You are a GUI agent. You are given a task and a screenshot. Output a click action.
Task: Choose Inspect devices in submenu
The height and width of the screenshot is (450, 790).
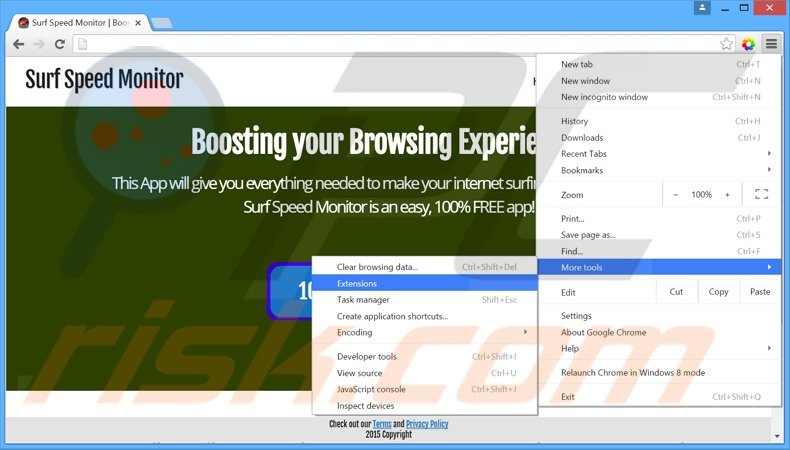425,406
